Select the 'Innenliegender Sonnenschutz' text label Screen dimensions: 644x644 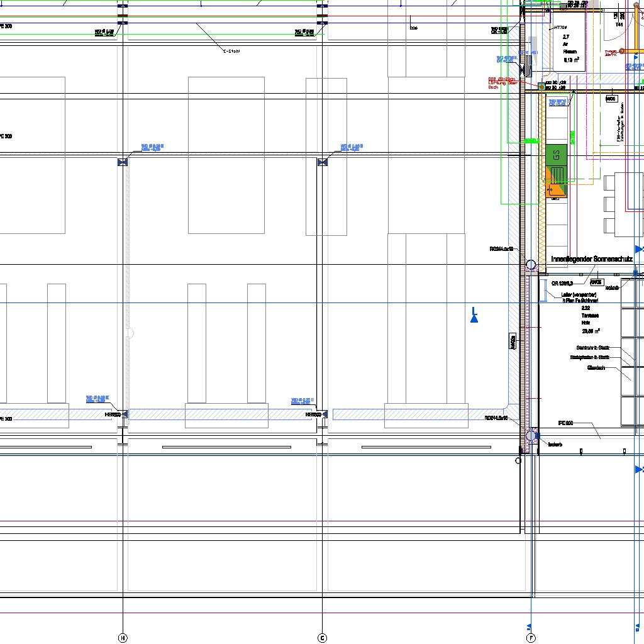click(x=591, y=259)
